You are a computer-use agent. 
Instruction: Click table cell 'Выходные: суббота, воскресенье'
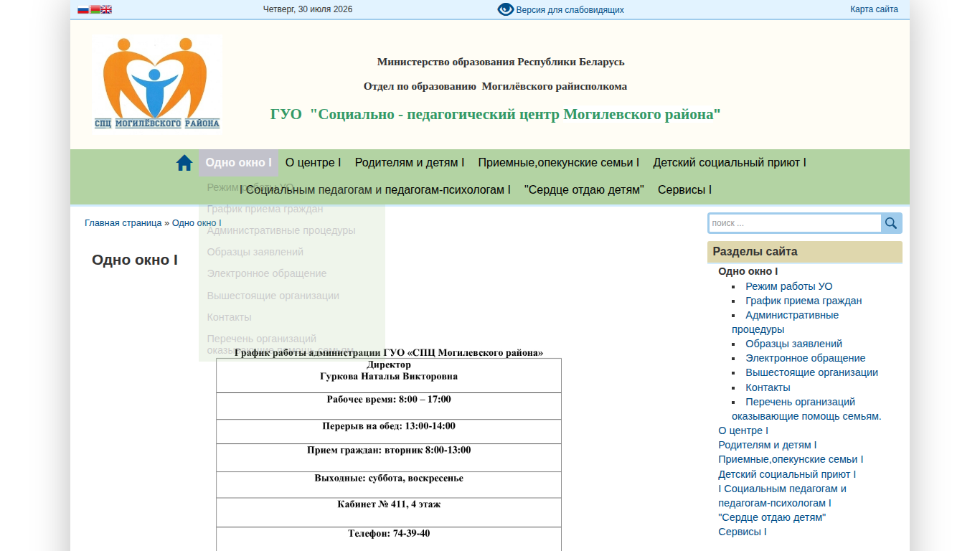[x=389, y=484]
